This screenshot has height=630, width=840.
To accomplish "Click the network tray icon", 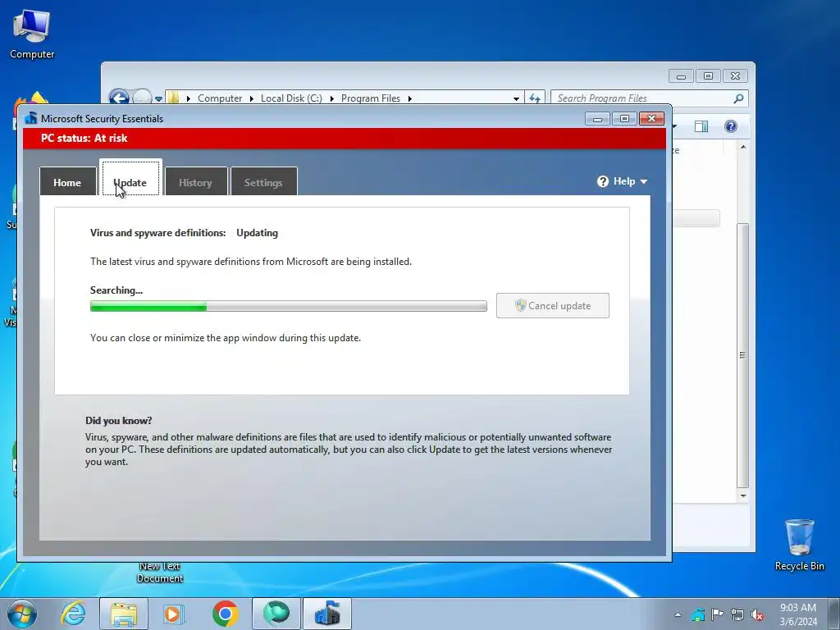I will (x=737, y=614).
